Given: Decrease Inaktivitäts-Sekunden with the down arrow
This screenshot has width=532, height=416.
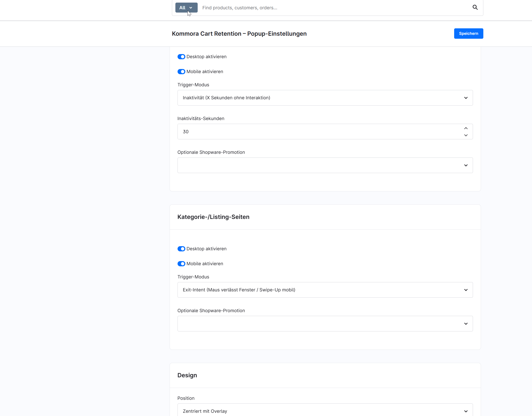Looking at the screenshot, I should [x=466, y=135].
